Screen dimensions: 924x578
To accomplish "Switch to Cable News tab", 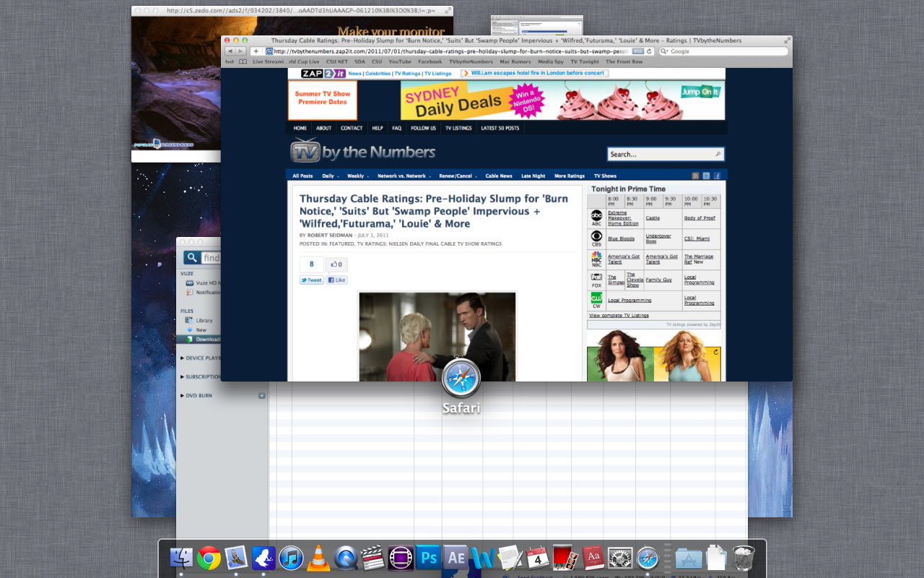I will [499, 176].
